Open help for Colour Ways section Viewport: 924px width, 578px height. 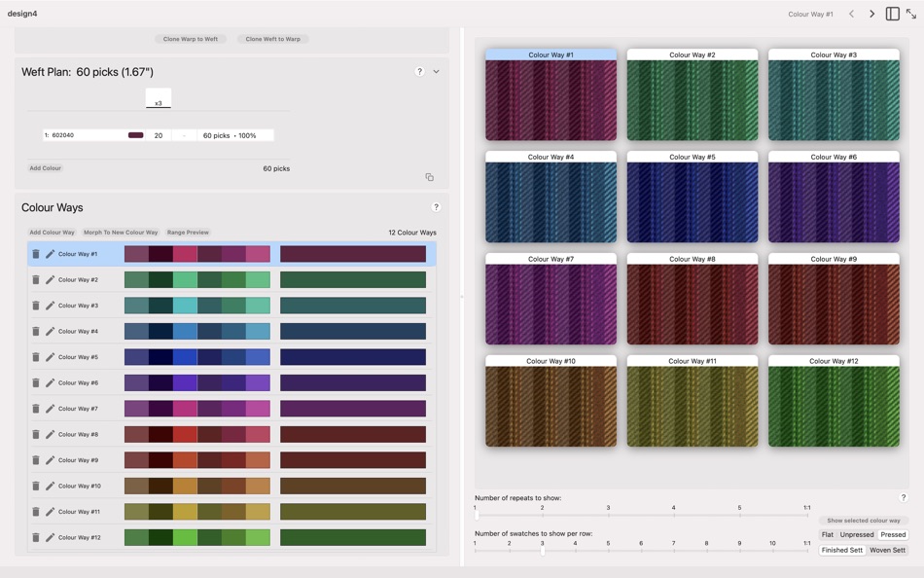[436, 207]
